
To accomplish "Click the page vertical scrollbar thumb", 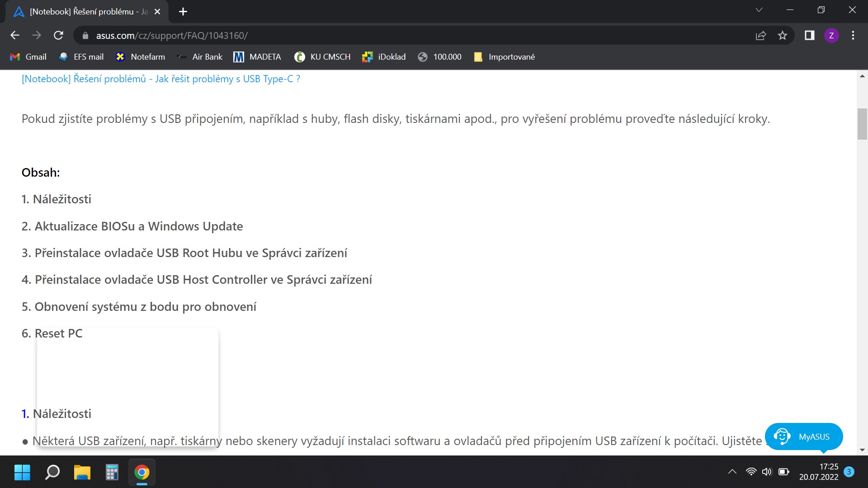I will [862, 124].
